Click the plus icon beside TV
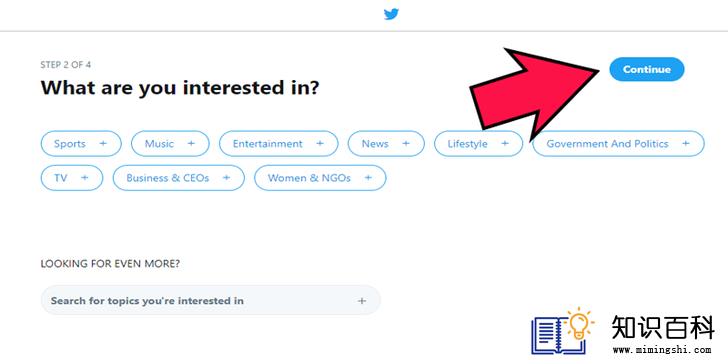Viewport: 728px width, 364px height. 84,177
